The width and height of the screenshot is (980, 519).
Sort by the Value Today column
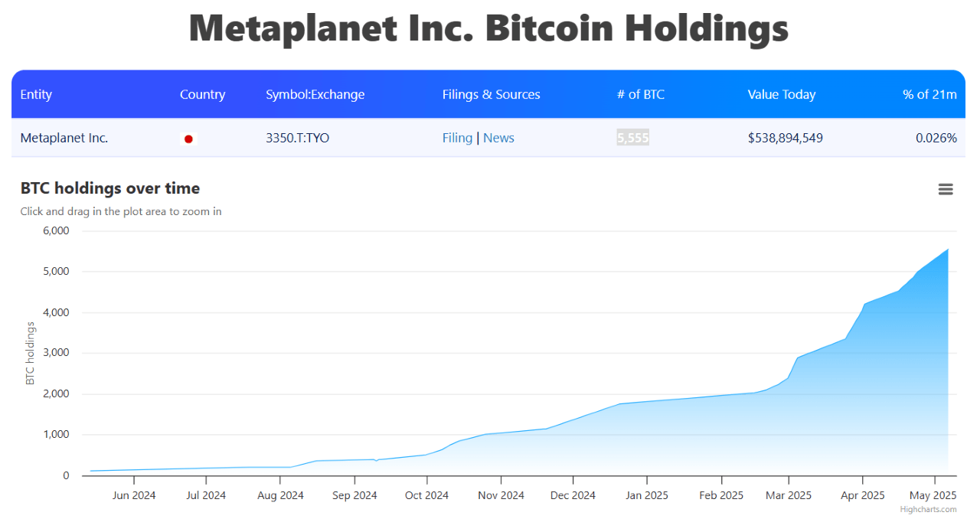[x=782, y=94]
